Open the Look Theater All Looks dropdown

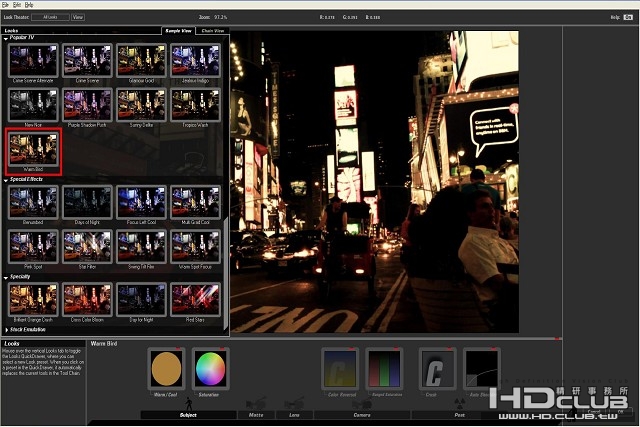(x=50, y=17)
